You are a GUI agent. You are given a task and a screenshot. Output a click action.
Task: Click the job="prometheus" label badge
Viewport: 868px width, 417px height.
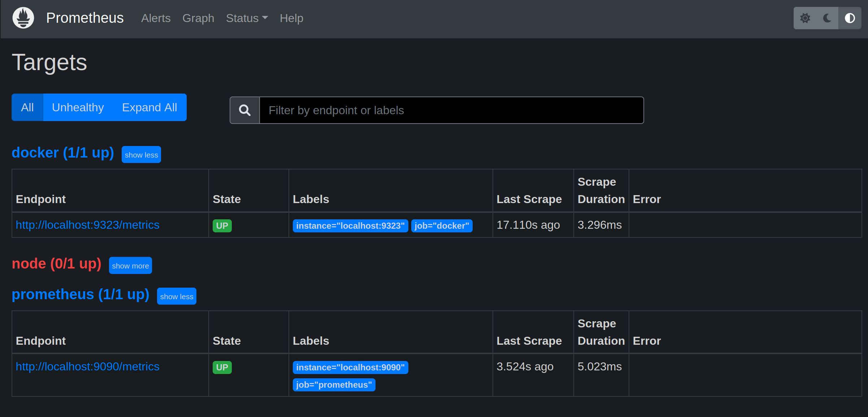coord(334,384)
